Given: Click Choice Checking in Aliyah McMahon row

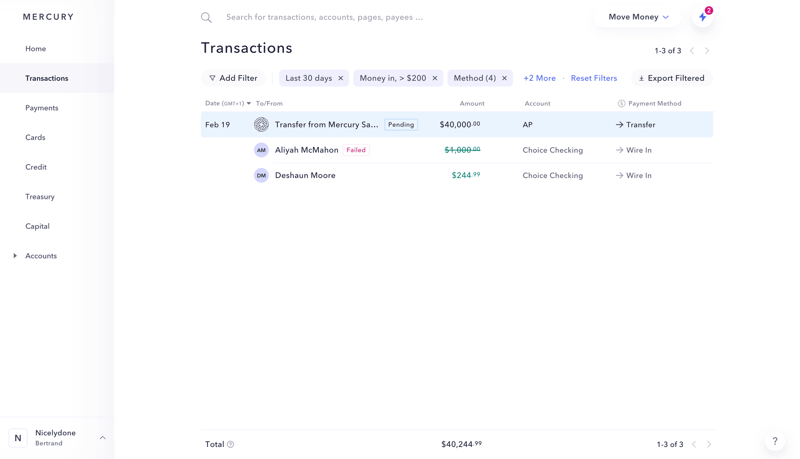Looking at the screenshot, I should (x=553, y=150).
